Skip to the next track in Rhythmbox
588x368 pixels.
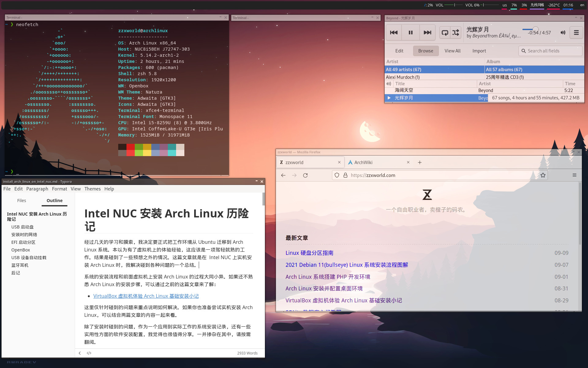[x=427, y=32]
